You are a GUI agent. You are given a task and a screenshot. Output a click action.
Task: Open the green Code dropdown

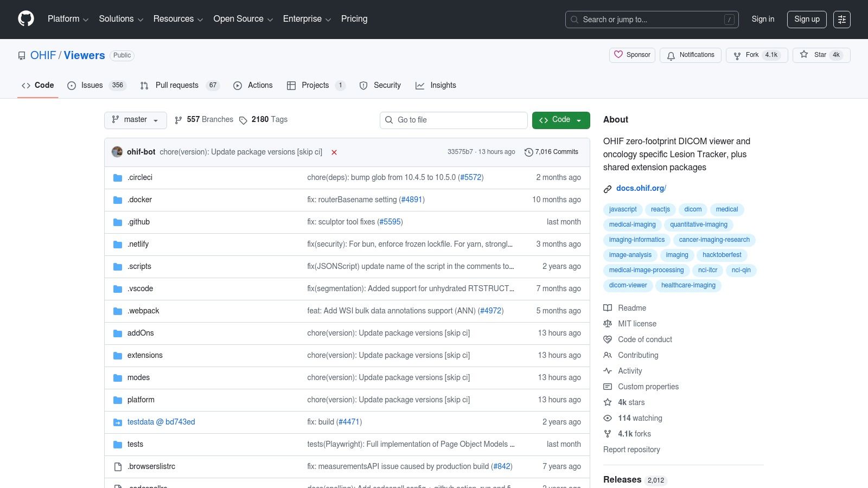pyautogui.click(x=560, y=120)
